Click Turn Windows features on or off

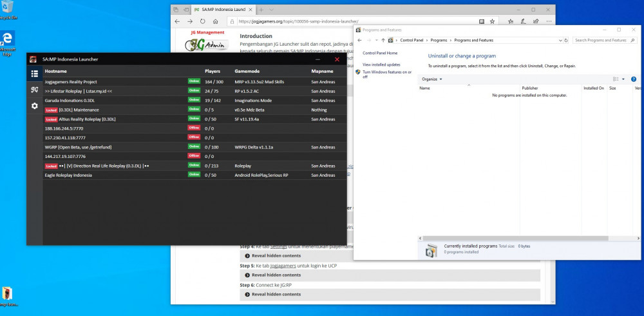point(387,74)
